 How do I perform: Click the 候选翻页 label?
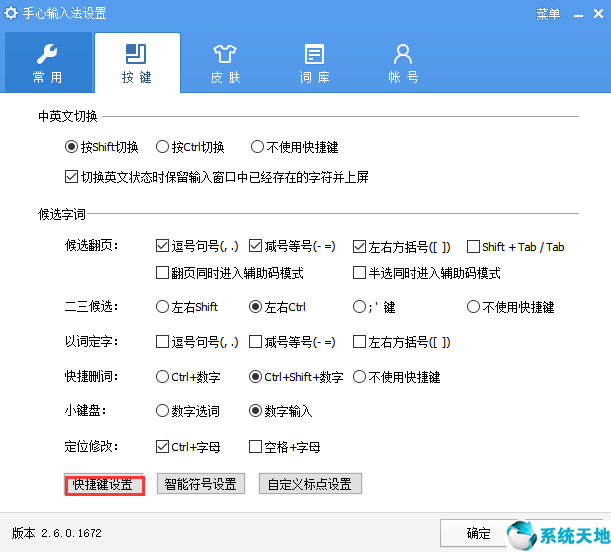click(91, 245)
